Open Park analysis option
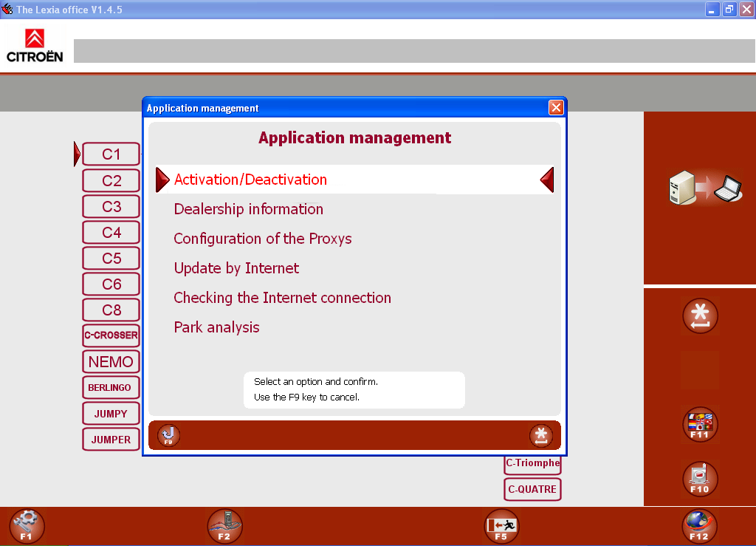 tap(216, 327)
